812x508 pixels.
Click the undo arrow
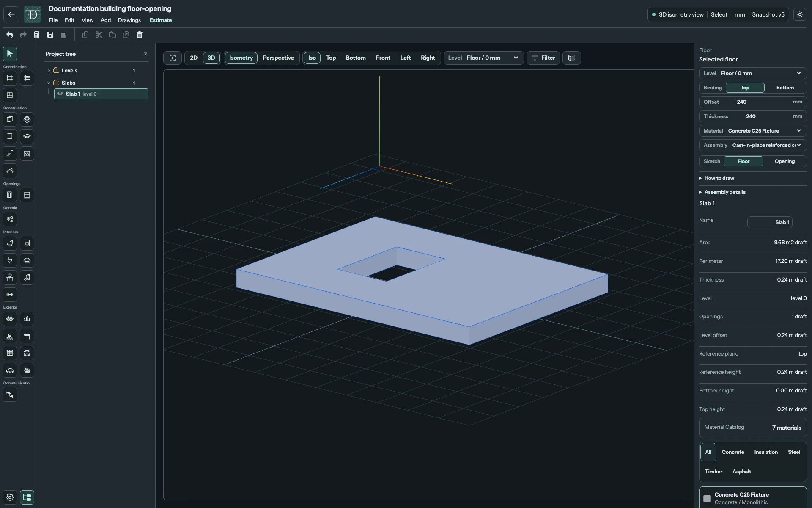click(10, 35)
